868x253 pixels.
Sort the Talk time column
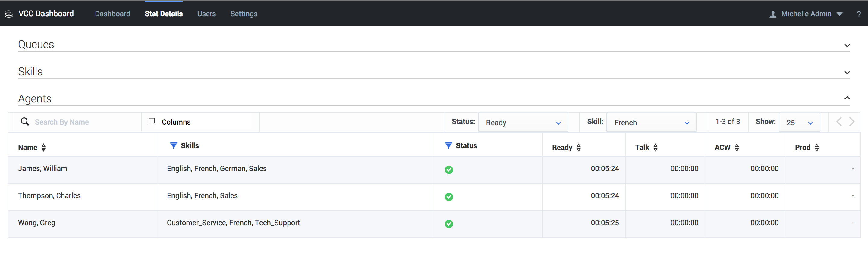(x=656, y=148)
